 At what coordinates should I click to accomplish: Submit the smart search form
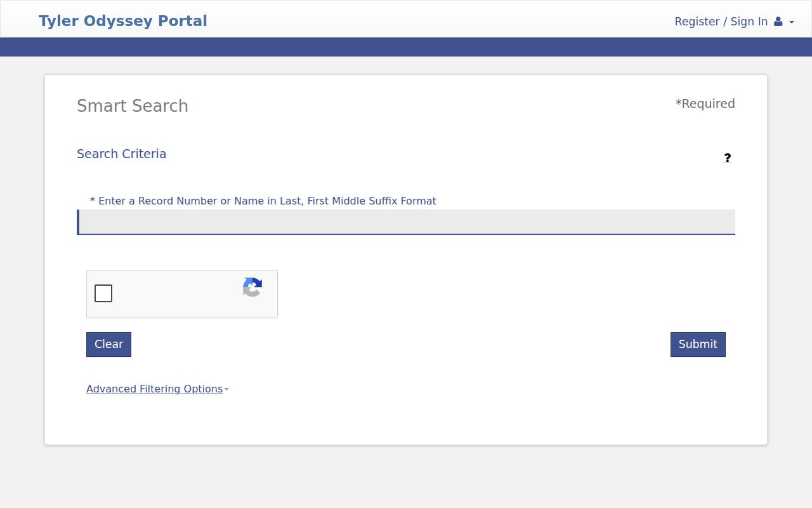coord(698,344)
